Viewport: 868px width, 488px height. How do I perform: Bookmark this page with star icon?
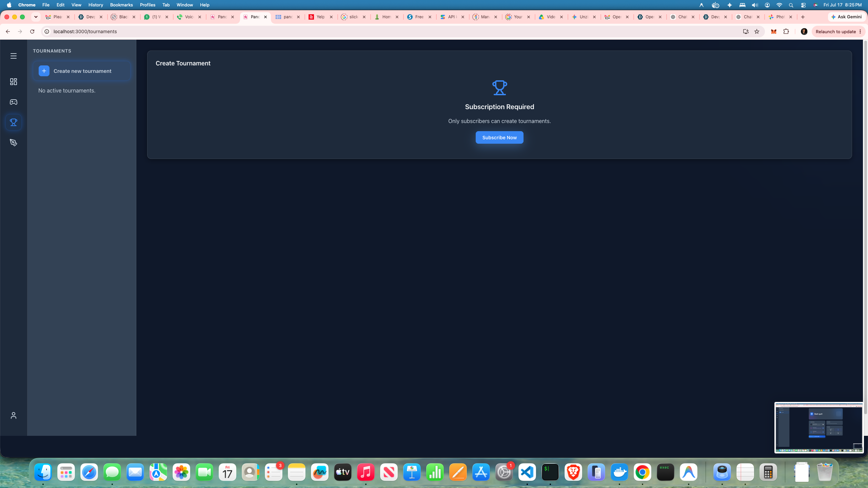pyautogui.click(x=757, y=32)
